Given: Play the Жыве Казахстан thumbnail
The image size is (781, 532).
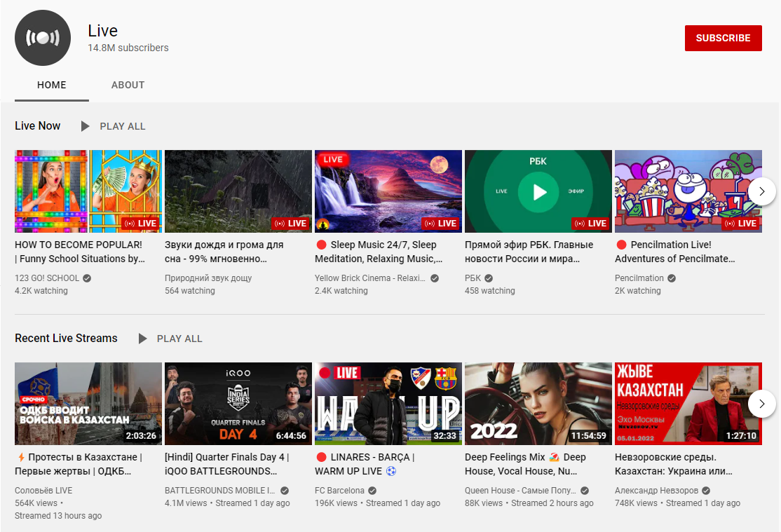Looking at the screenshot, I should [x=688, y=404].
